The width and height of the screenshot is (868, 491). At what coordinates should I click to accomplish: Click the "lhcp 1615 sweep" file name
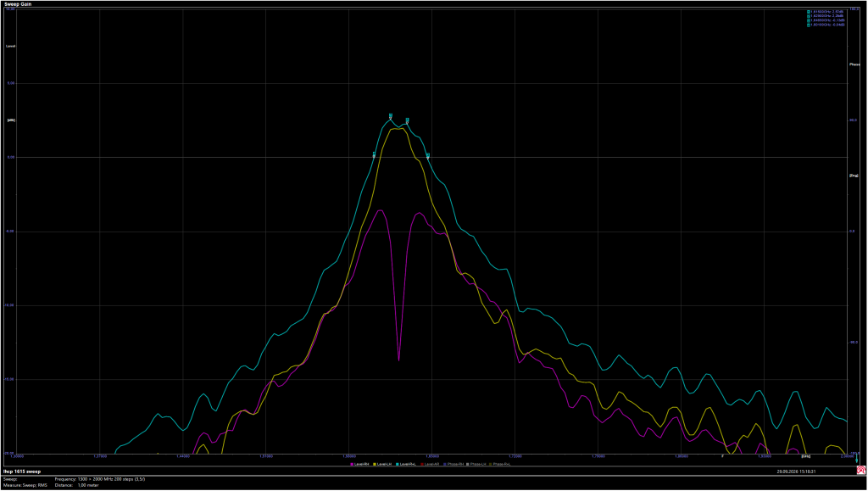point(22,471)
